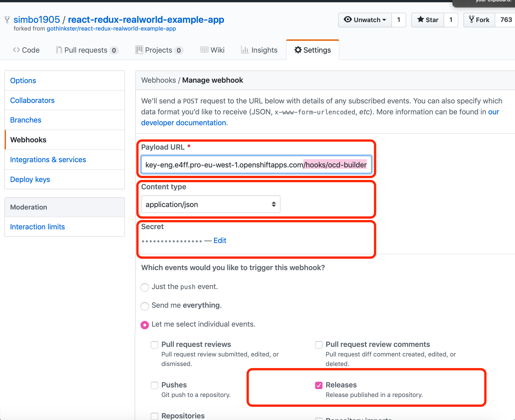The image size is (515, 420).
Task: Click the Wiki book icon
Action: [204, 50]
